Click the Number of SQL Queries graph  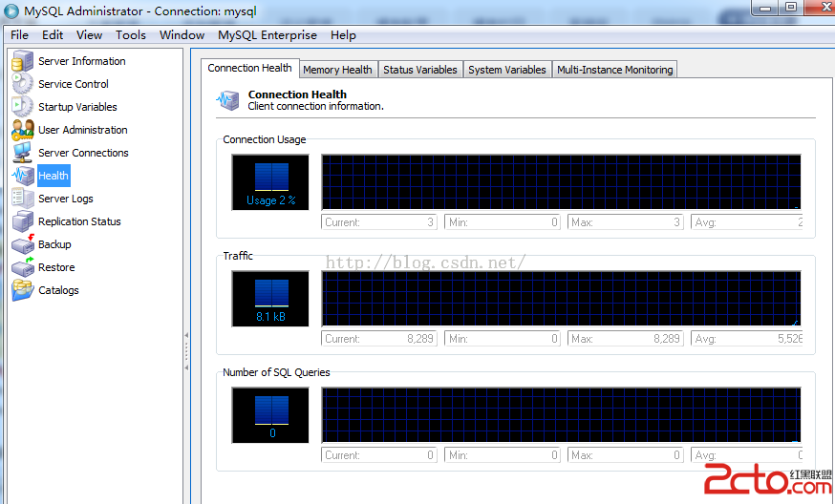point(561,415)
